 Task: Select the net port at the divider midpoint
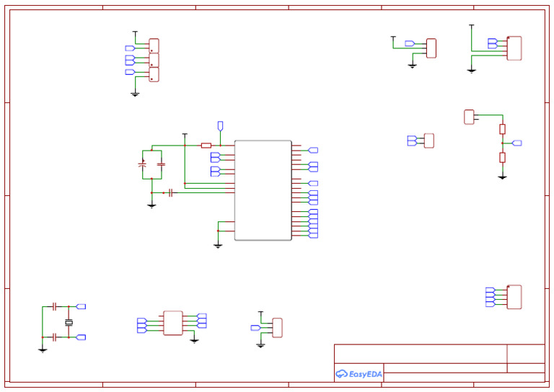coord(517,143)
